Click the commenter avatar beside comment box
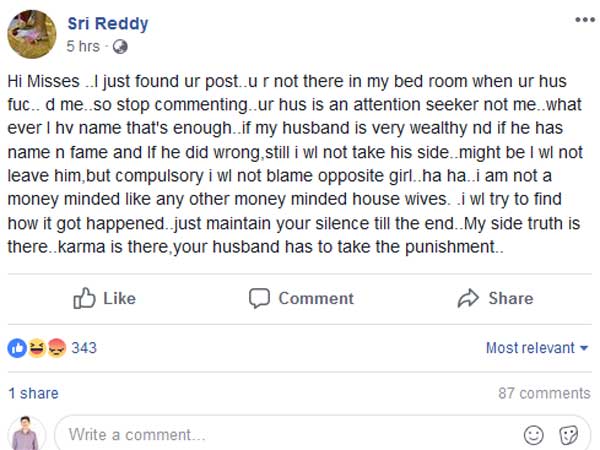The width and height of the screenshot is (600, 450). [27, 434]
